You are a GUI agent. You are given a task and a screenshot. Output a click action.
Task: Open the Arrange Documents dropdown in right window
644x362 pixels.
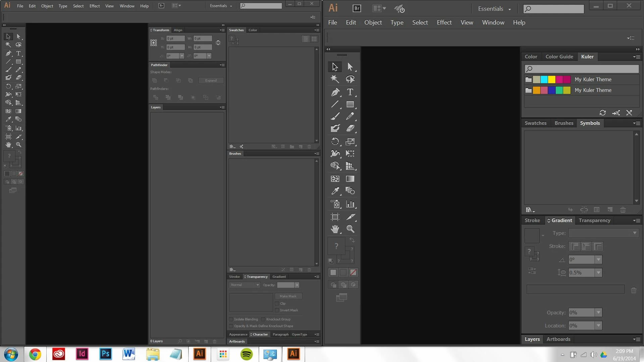[x=379, y=8]
